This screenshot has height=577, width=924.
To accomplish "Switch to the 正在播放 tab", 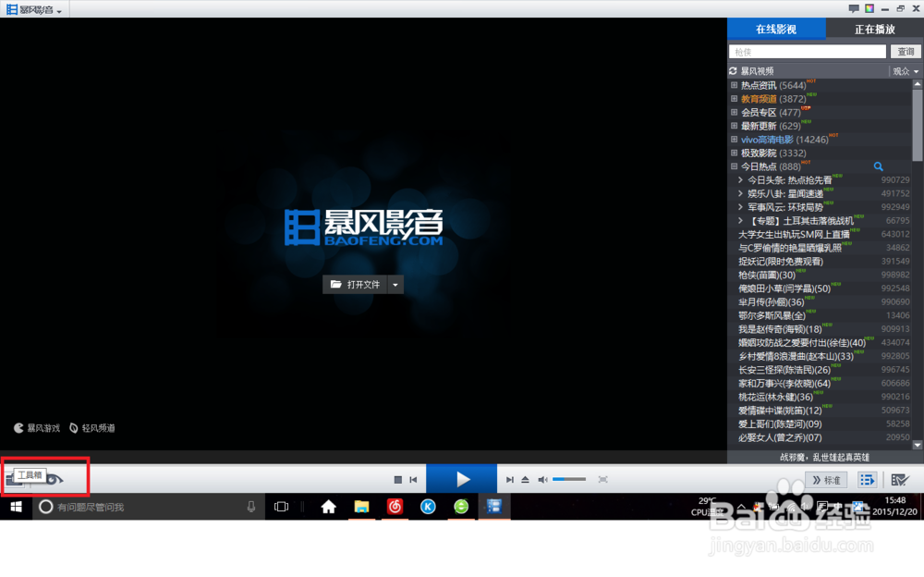I will pyautogui.click(x=874, y=29).
